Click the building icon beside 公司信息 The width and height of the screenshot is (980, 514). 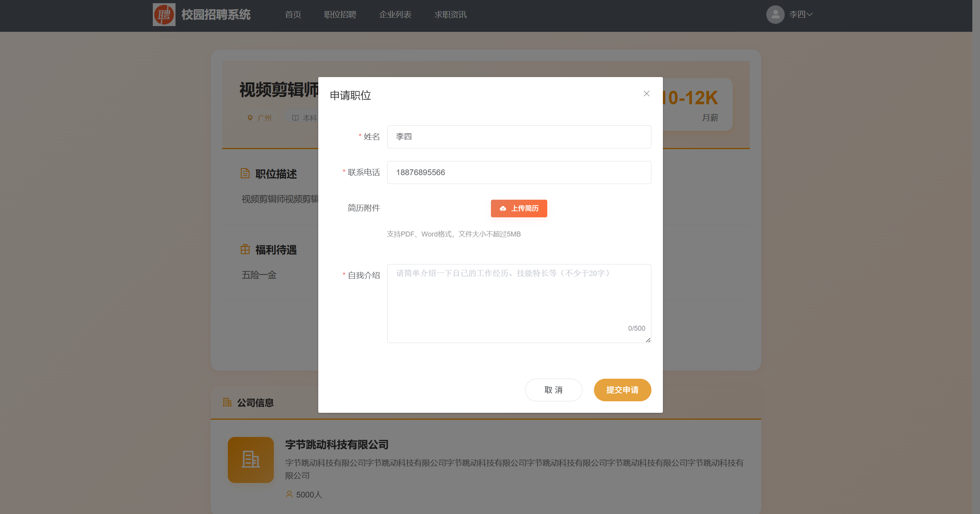[227, 402]
